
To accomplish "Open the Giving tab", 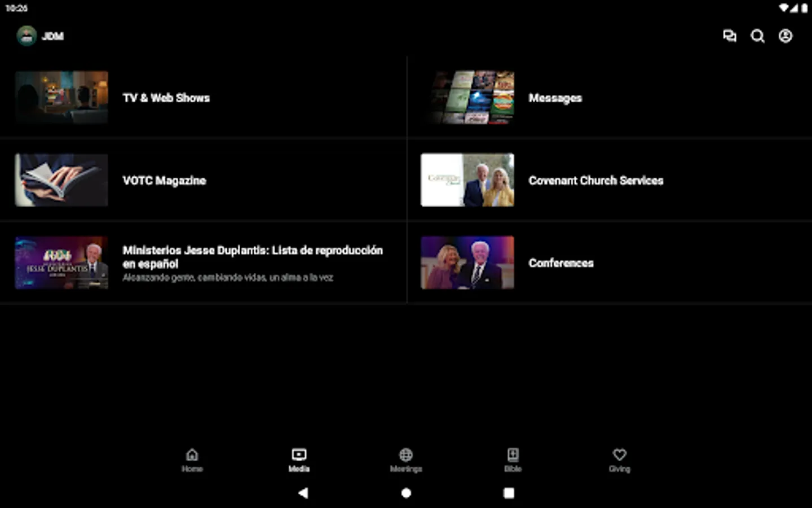I will coord(619,460).
